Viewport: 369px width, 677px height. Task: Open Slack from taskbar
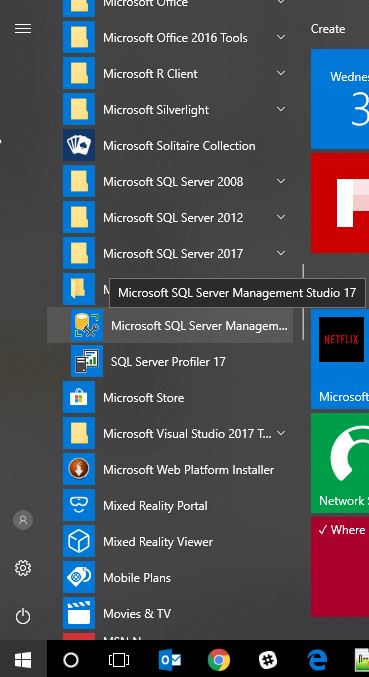click(x=268, y=660)
